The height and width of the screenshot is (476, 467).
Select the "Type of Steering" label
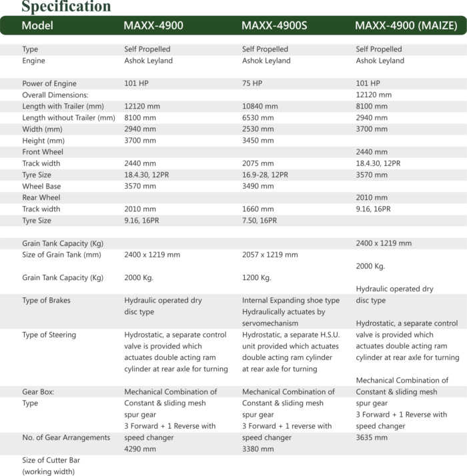[x=49, y=335]
